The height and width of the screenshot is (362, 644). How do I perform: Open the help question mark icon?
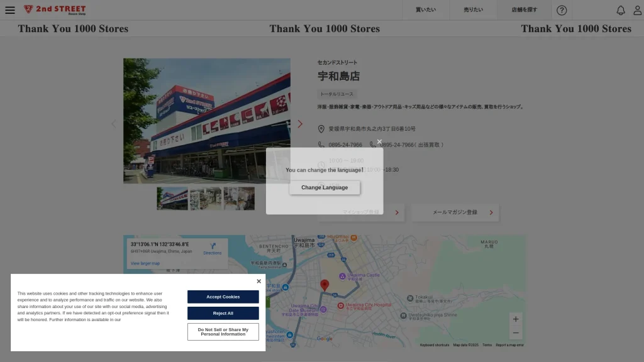coord(562,10)
